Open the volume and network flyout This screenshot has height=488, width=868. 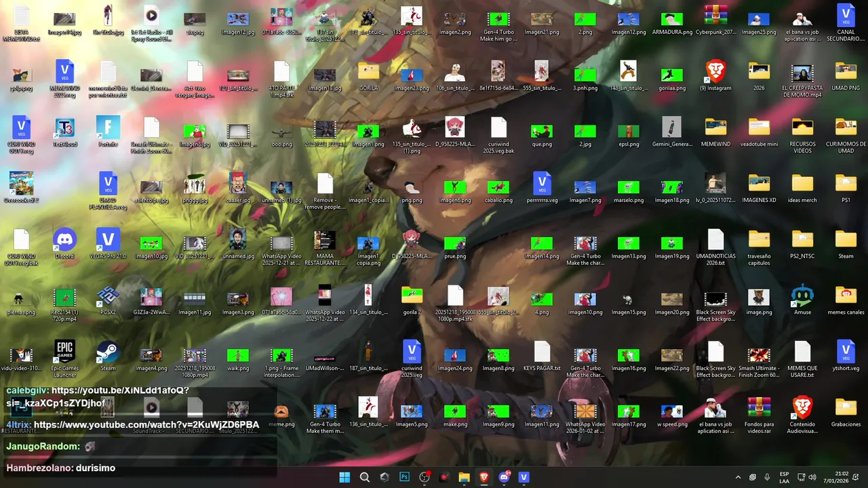click(x=806, y=477)
